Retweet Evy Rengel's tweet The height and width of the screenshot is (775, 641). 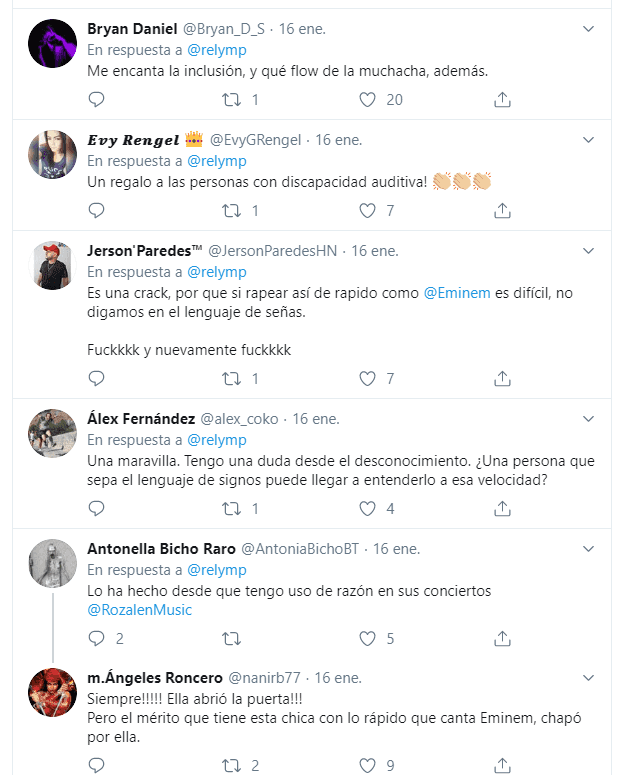[x=232, y=210]
